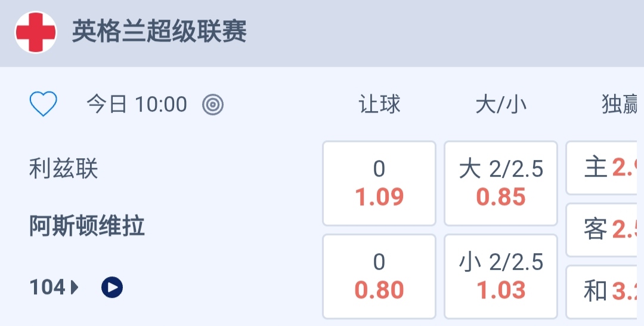Open the 阿斯顿维拉 team name

coord(87,227)
